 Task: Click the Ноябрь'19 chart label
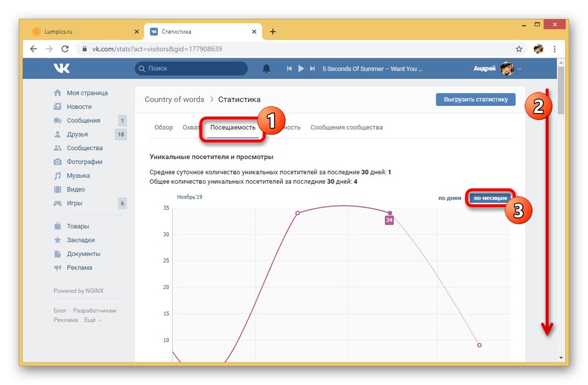[189, 197]
